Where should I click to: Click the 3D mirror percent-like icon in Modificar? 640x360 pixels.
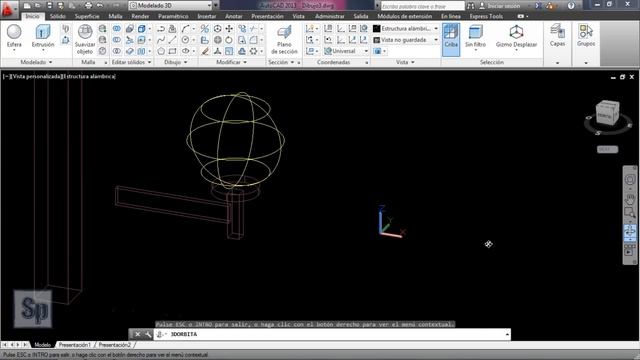204,29
